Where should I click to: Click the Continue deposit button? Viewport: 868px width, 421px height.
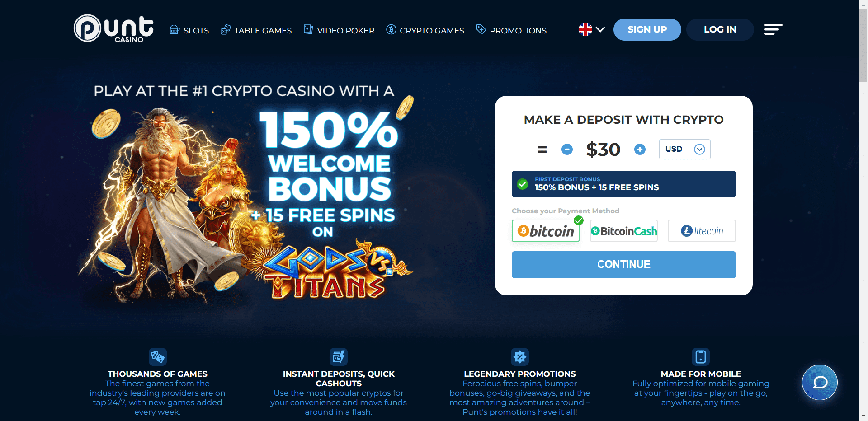point(623,264)
